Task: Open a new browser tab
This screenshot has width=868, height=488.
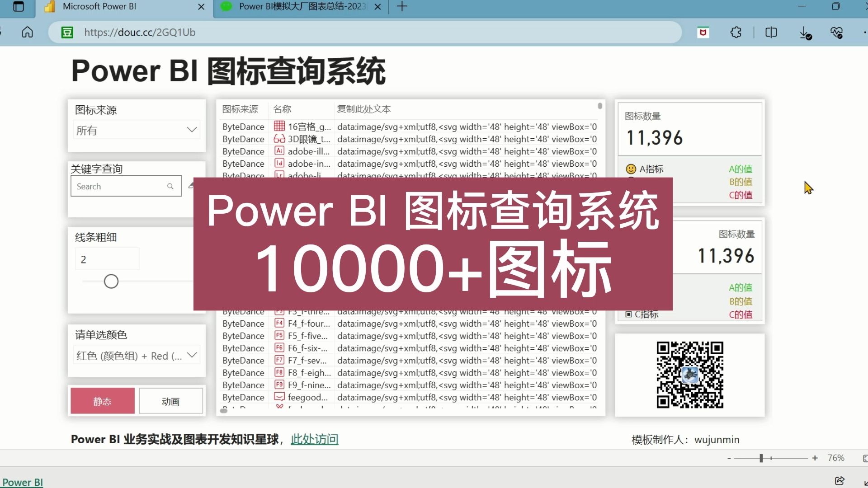Action: [402, 6]
